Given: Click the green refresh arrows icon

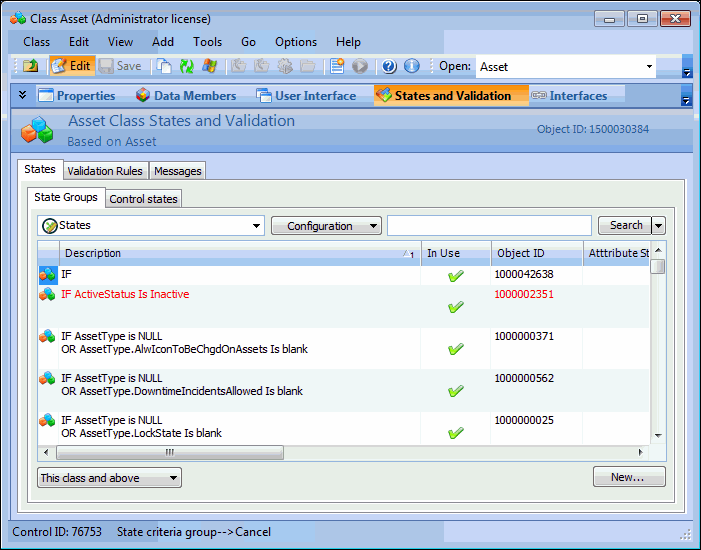Looking at the screenshot, I should click(x=186, y=66).
